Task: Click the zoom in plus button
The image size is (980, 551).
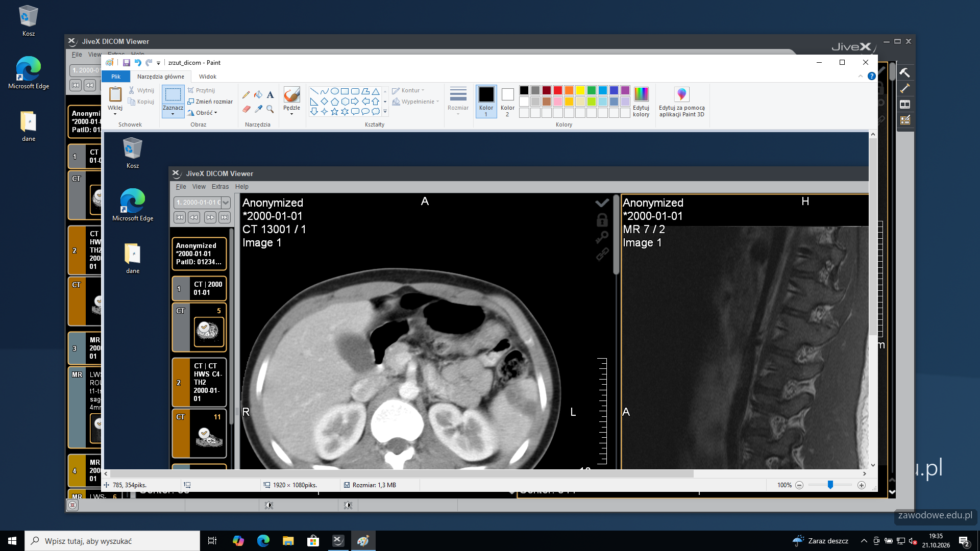Action: (x=862, y=485)
